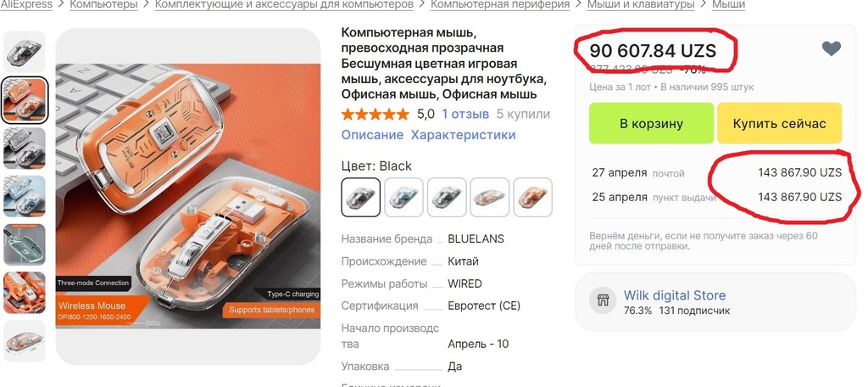Open the Wilk digital Store shop icon

click(x=603, y=301)
